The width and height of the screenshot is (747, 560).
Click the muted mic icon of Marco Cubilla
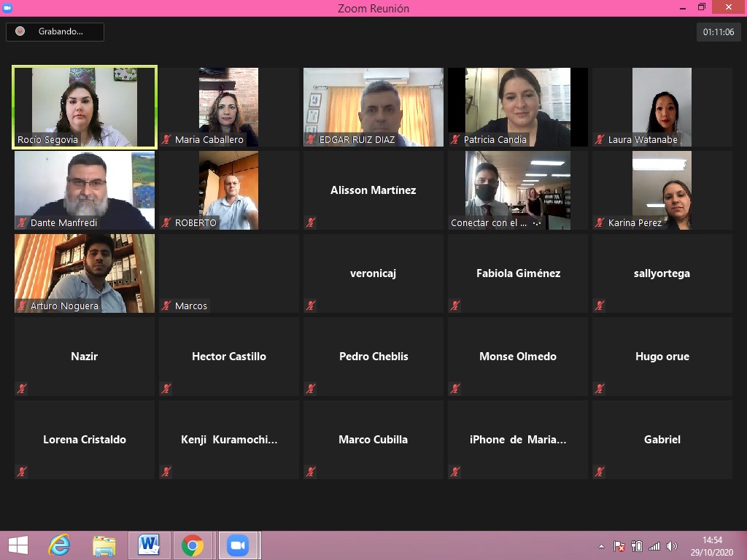coord(311,472)
